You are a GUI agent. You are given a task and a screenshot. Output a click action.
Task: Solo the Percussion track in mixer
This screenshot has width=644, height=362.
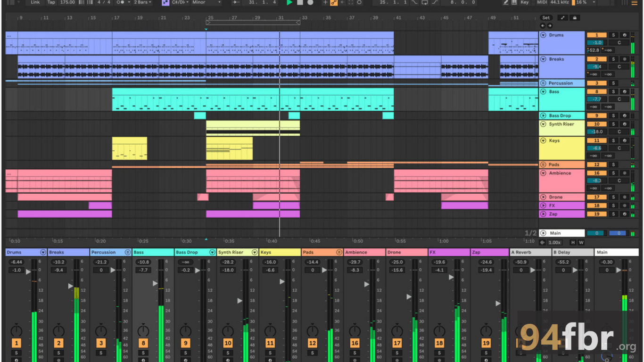point(101,353)
